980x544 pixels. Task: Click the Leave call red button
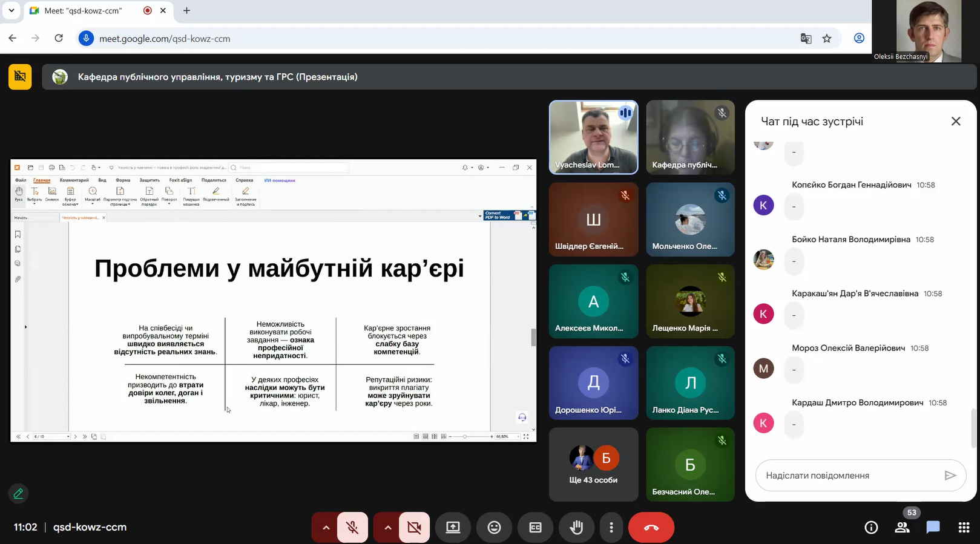pyautogui.click(x=651, y=528)
